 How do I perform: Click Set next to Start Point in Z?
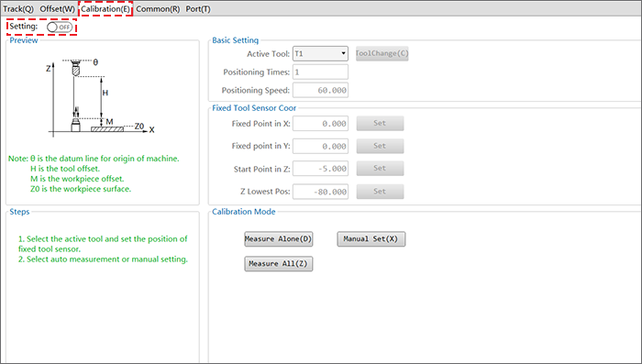click(380, 169)
